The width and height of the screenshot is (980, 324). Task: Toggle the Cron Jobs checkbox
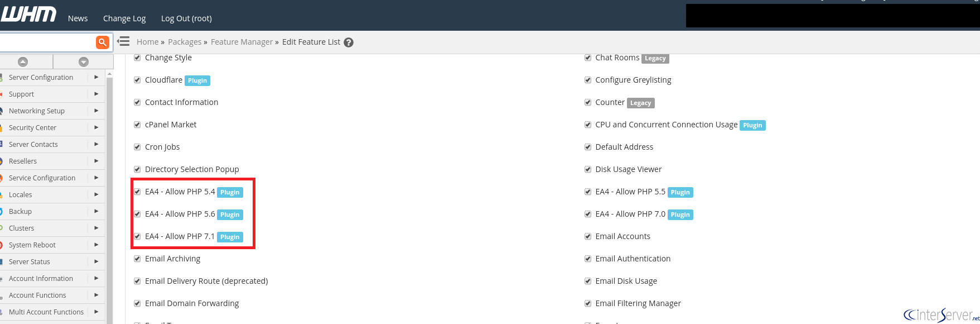pos(137,147)
